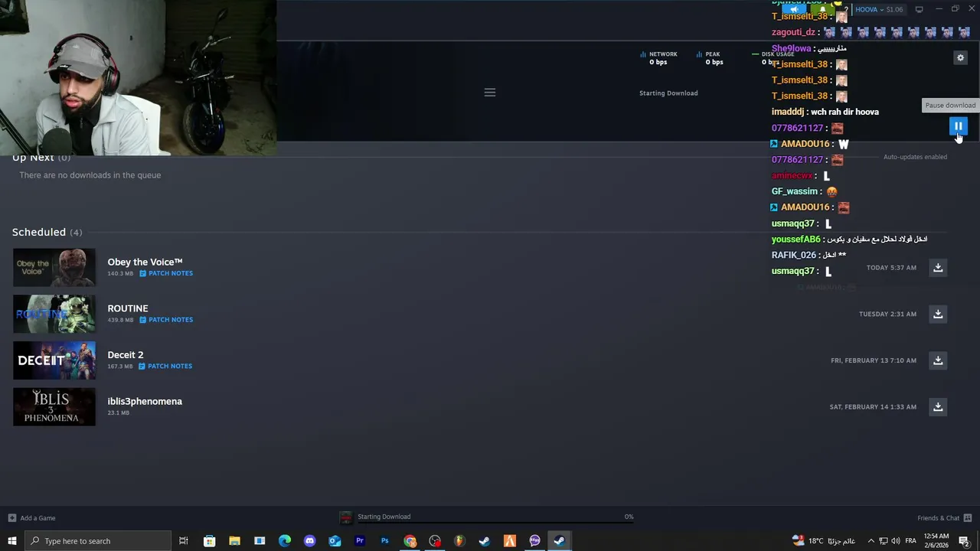The height and width of the screenshot is (551, 980).
Task: Select the 'ROUTINE' title text
Action: tap(128, 308)
